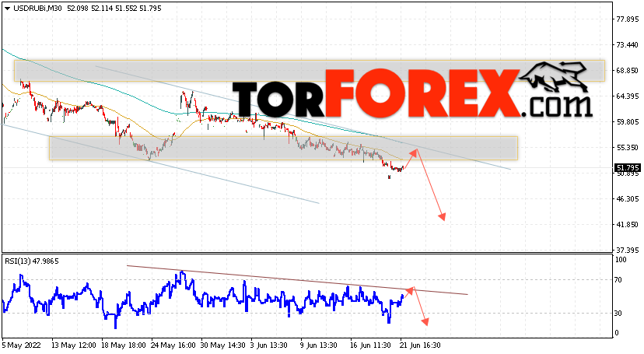Select price level 59.805 on axis
The height and width of the screenshot is (354, 644).
click(627, 122)
